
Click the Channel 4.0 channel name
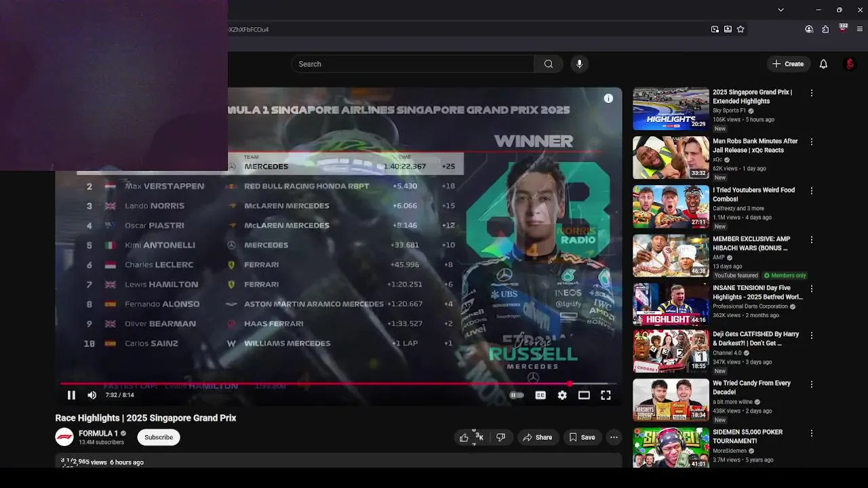(x=728, y=353)
